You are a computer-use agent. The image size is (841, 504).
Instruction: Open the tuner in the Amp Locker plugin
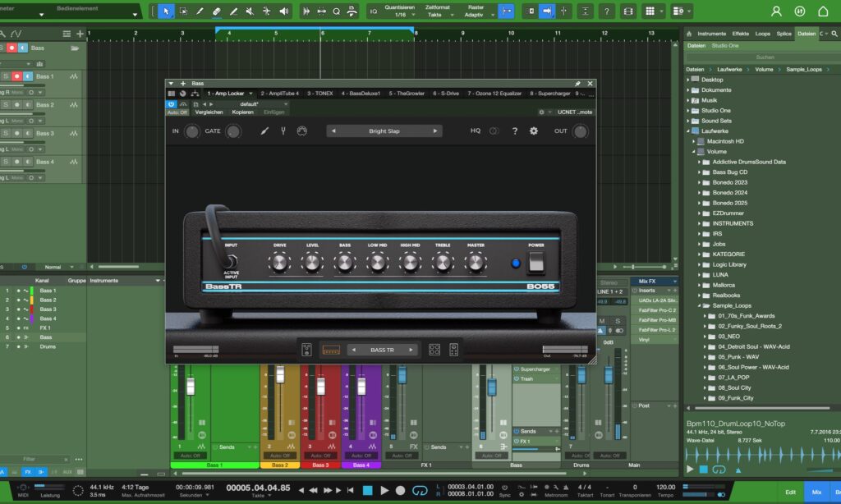click(283, 131)
